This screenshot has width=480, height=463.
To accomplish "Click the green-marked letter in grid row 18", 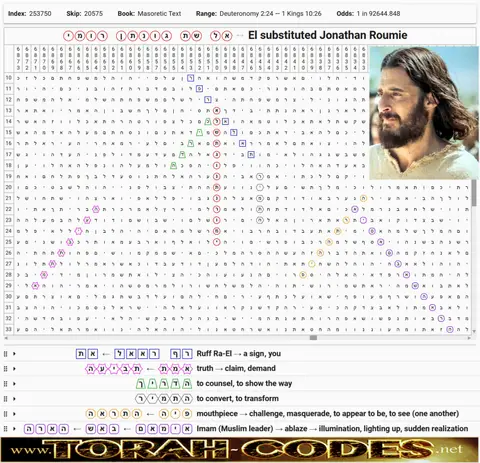I will pos(173,165).
